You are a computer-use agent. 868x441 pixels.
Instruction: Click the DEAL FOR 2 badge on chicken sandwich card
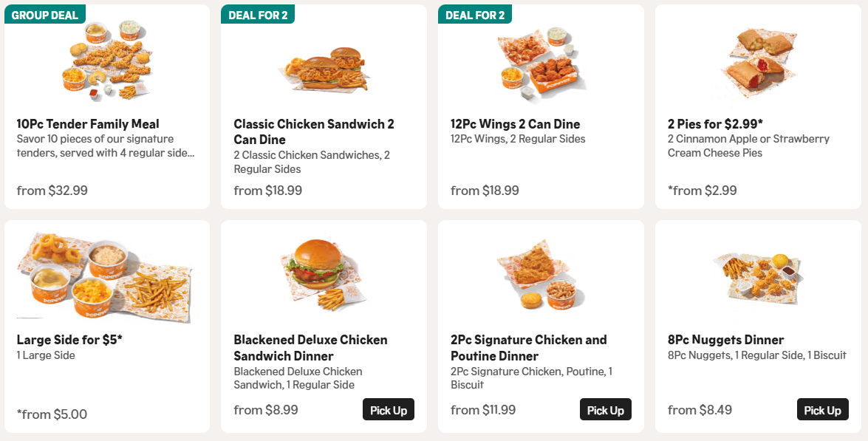tap(258, 15)
